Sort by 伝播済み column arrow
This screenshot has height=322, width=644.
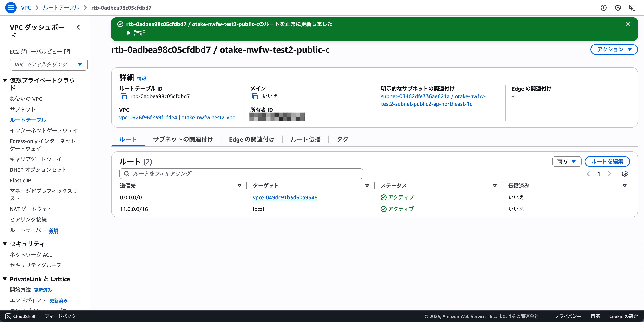(x=625, y=186)
